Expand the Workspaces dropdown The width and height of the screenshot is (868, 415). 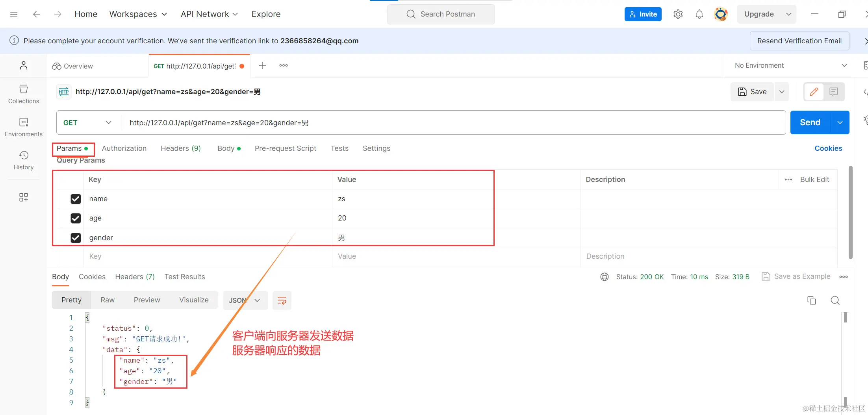coord(138,14)
